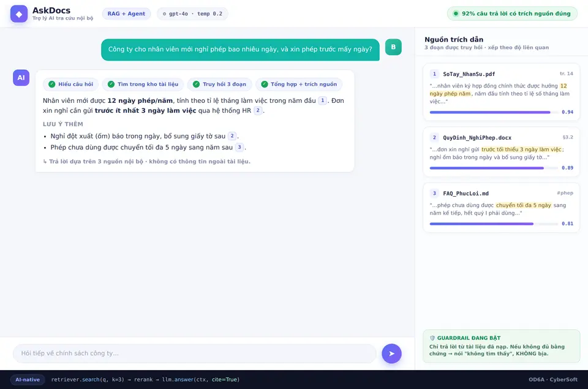This screenshot has width=588, height=389.
Task: Click the RAG + Agent badge
Action: tap(126, 13)
